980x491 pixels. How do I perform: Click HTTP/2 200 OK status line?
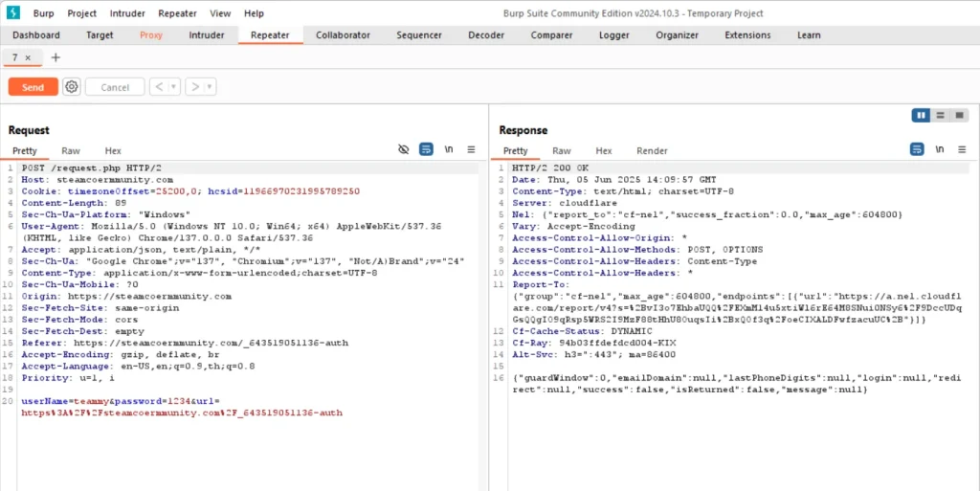[550, 168]
